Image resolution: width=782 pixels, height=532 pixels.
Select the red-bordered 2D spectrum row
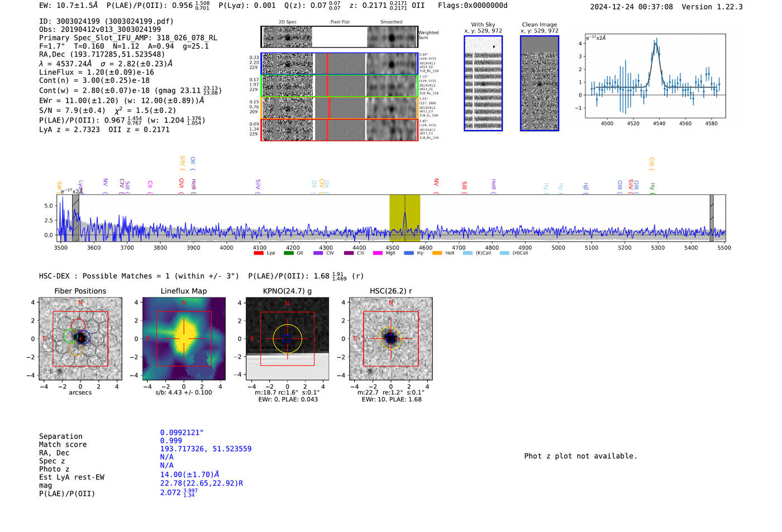[x=339, y=130]
